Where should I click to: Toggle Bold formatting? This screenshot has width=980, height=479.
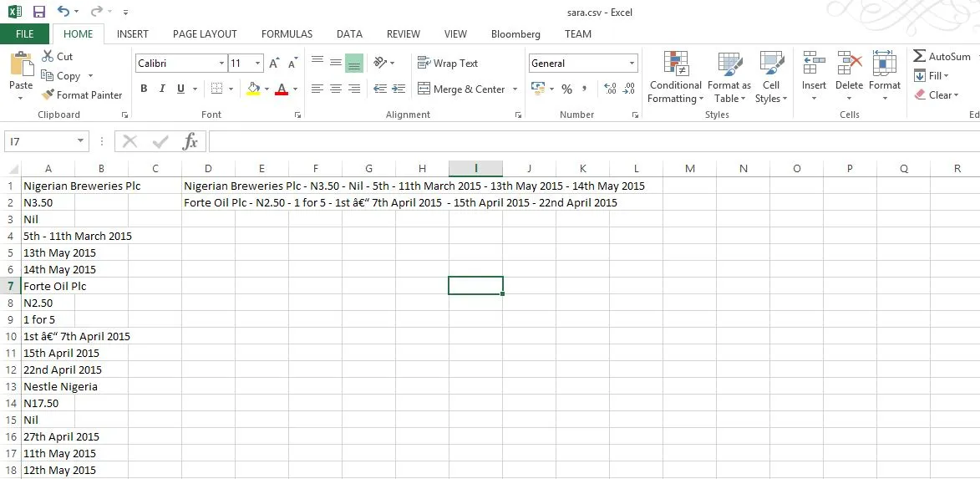(x=144, y=89)
